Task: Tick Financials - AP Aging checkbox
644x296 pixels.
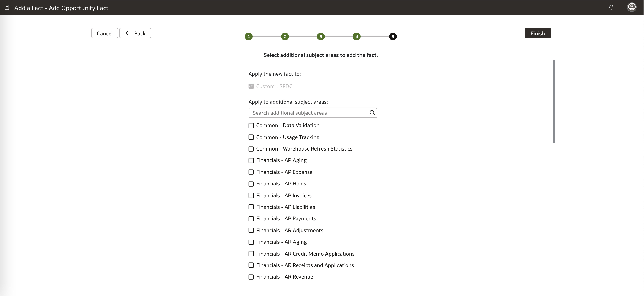Action: [x=251, y=160]
